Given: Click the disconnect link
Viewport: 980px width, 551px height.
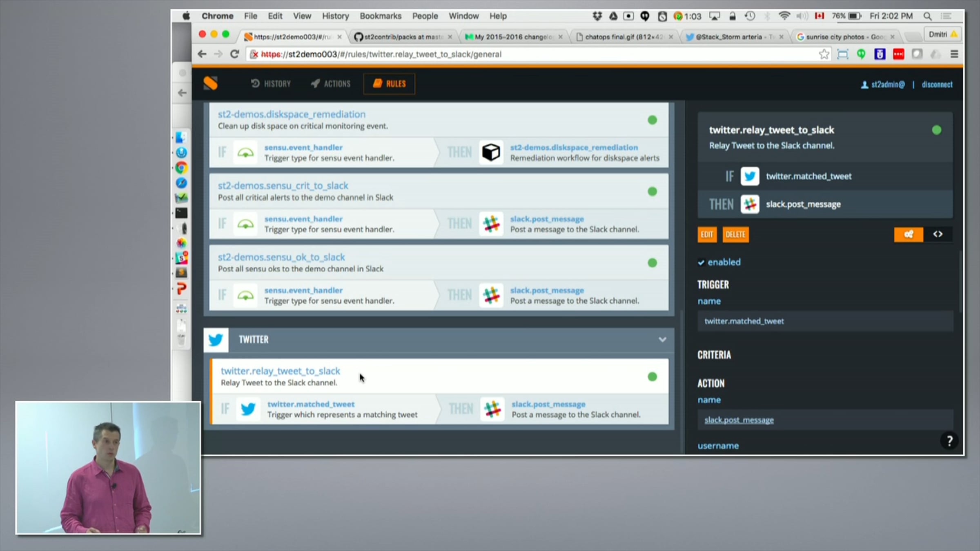Looking at the screenshot, I should click(937, 84).
